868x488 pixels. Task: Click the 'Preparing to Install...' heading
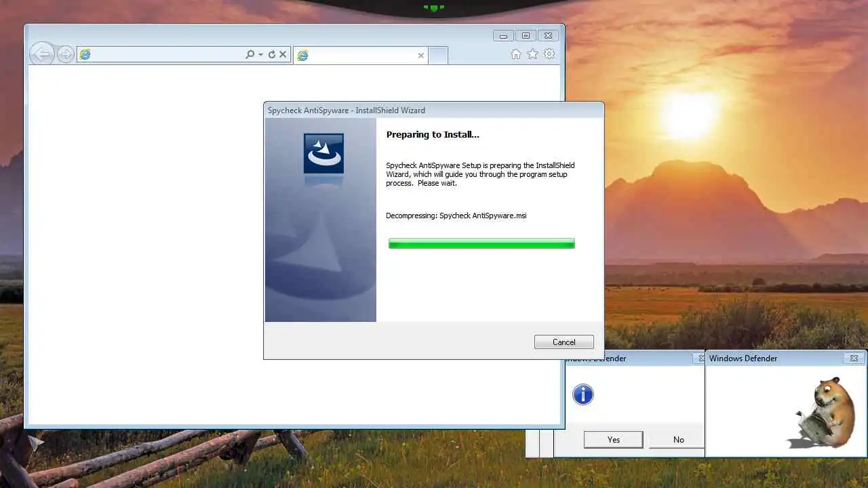[433, 134]
